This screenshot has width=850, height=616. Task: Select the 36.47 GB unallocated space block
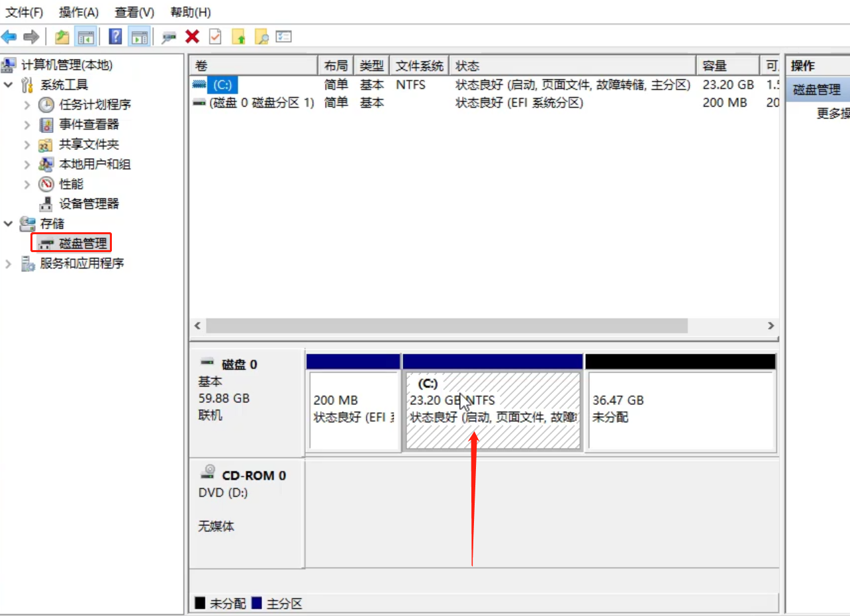pyautogui.click(x=681, y=410)
